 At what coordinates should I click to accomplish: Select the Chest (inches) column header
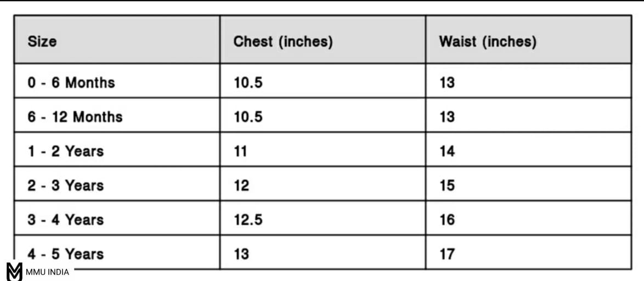tap(283, 41)
